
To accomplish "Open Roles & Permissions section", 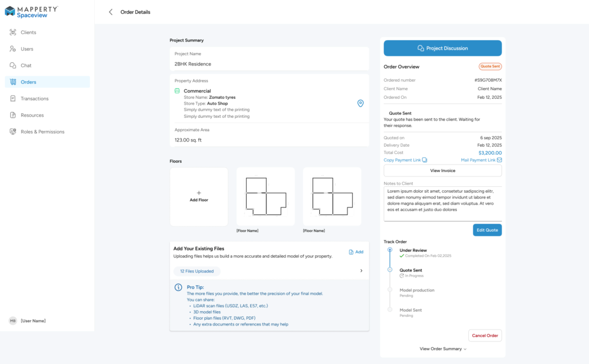I will click(42, 132).
